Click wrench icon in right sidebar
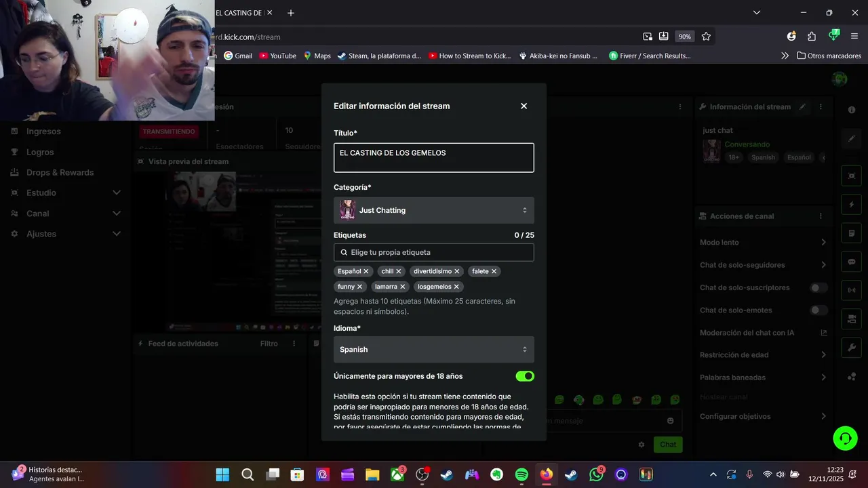Screen dimensions: 868x488 pos(852,348)
